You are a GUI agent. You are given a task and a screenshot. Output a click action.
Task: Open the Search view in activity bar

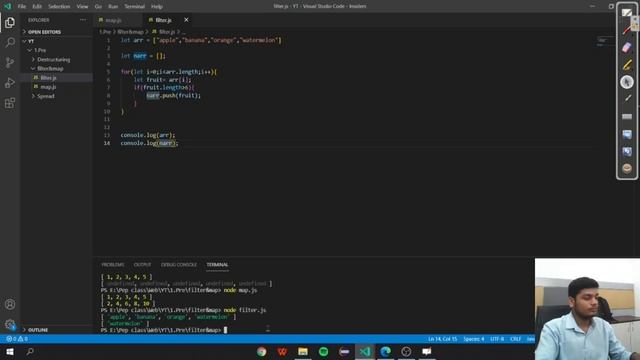[10, 42]
